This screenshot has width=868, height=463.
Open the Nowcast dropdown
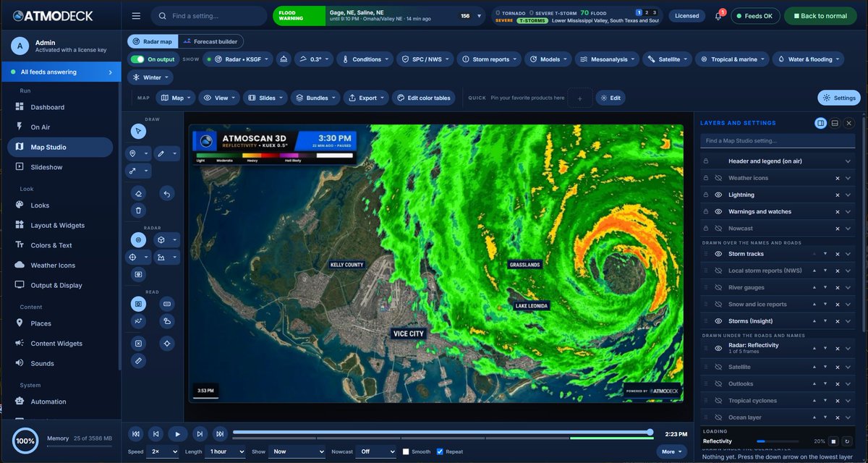[377, 451]
